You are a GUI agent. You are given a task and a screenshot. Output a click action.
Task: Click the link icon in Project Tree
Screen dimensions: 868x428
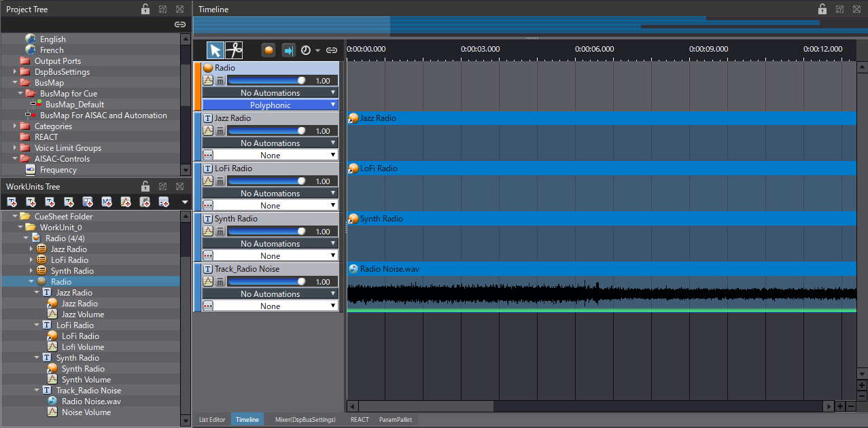click(x=180, y=24)
